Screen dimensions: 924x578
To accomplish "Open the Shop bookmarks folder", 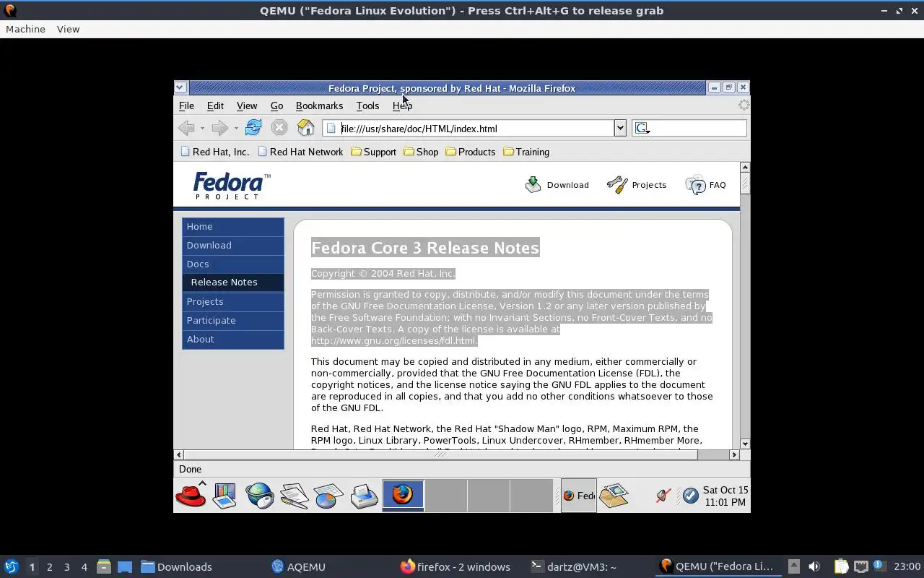I will 421,152.
